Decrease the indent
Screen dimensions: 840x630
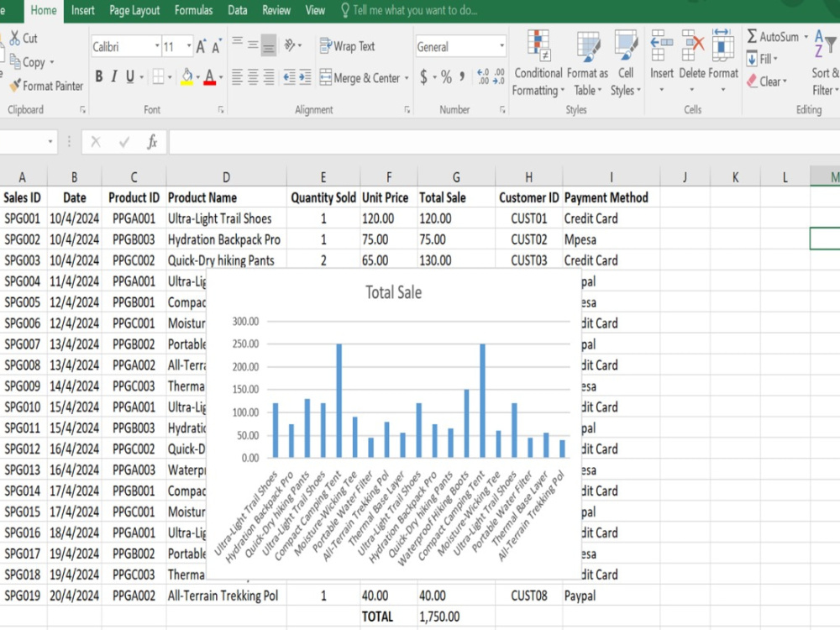(289, 77)
